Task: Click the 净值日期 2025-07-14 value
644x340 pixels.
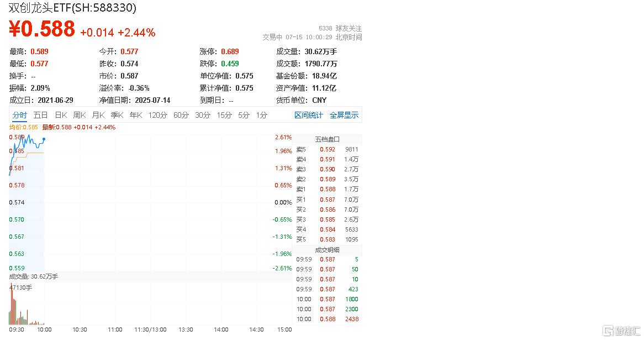Action: tap(152, 100)
